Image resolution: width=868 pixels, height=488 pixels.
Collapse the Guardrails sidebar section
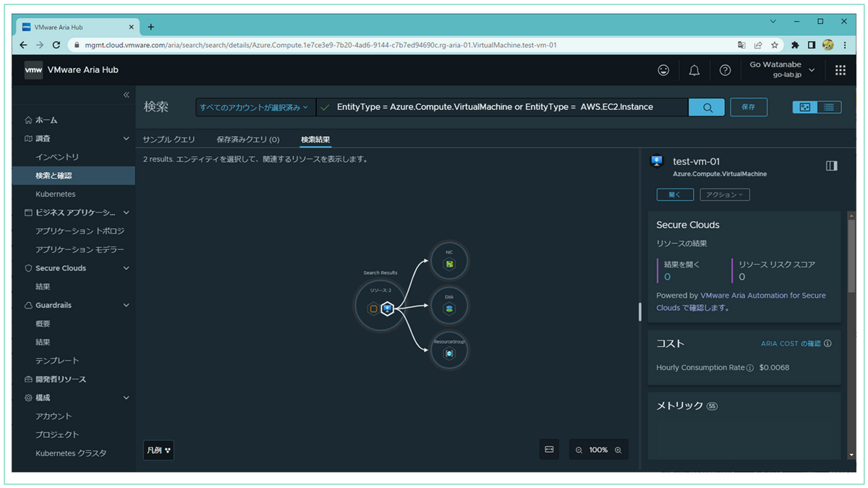(126, 305)
